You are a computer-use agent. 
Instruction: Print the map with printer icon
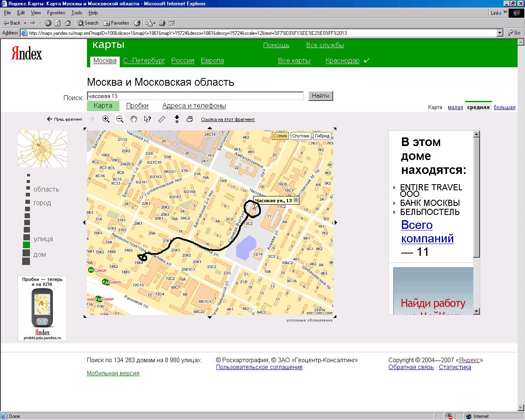point(189,119)
